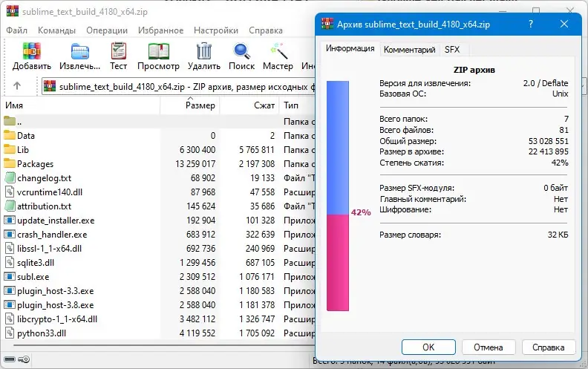The height and width of the screenshot is (369, 588).
Task: Click the Добавить (Add) toolbar icon
Action: tap(31, 51)
